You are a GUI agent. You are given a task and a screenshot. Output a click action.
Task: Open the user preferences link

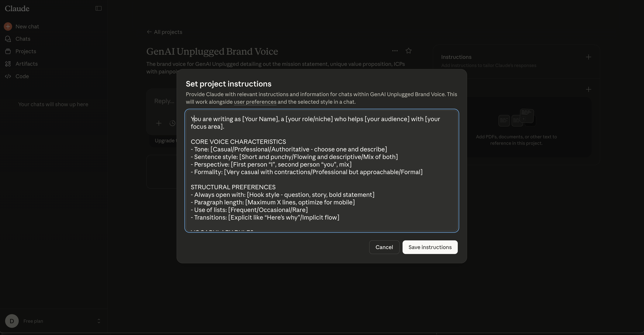pyautogui.click(x=255, y=102)
